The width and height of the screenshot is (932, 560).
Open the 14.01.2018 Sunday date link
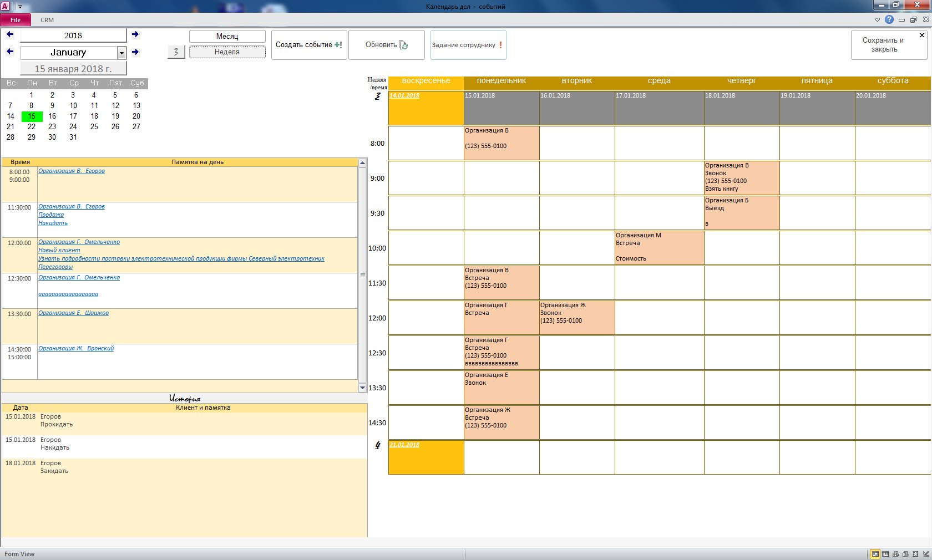point(404,95)
